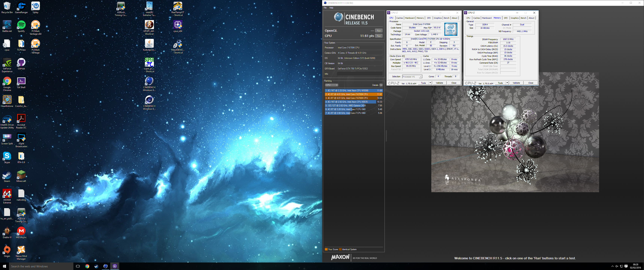Open the Ranking CPU dropdown in CINEBENCH

pos(332,85)
